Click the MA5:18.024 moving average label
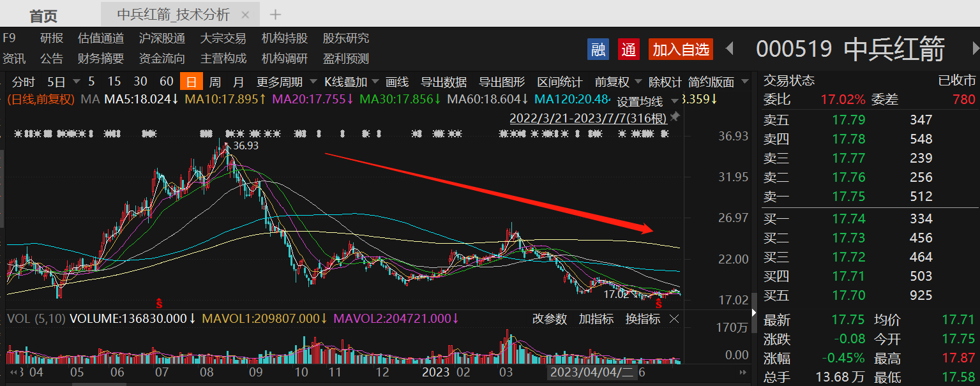Image resolution: width=980 pixels, height=386 pixels. coord(142,100)
